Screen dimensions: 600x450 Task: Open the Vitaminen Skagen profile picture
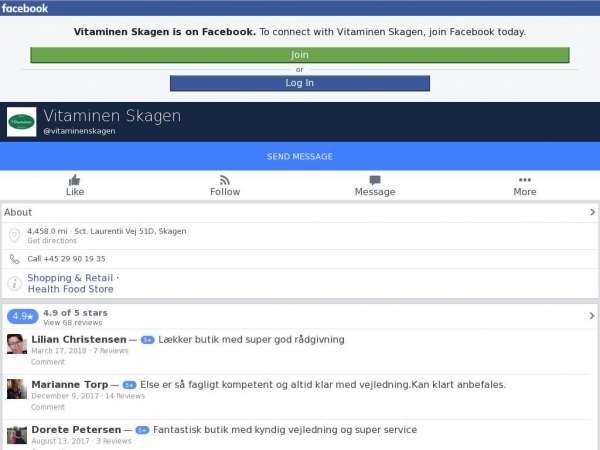click(x=21, y=122)
